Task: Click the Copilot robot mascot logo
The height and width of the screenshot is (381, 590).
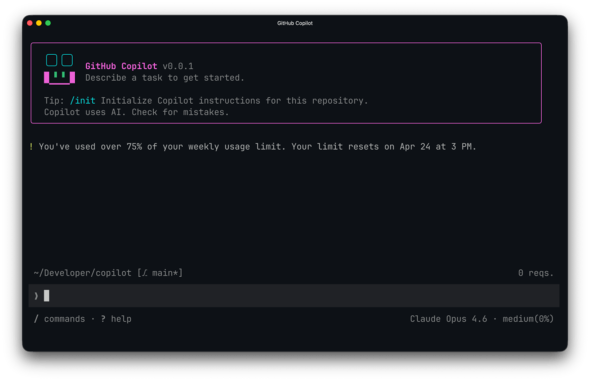Action: (x=59, y=69)
